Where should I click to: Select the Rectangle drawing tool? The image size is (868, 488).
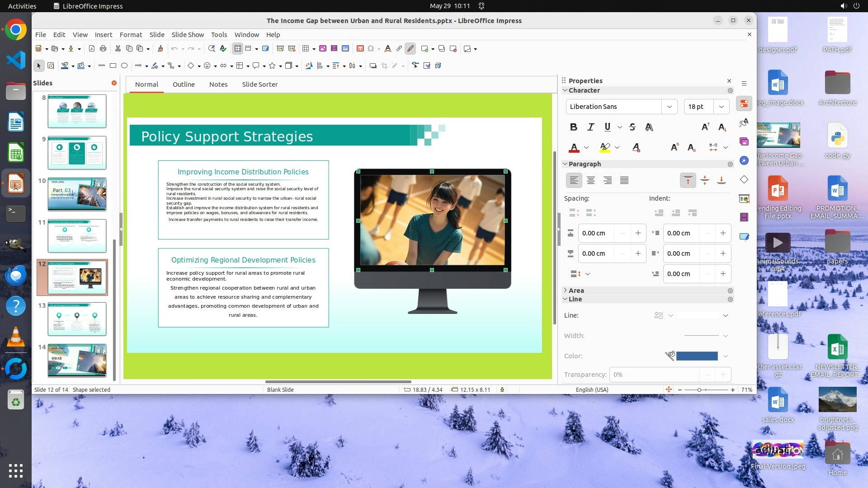(x=113, y=66)
